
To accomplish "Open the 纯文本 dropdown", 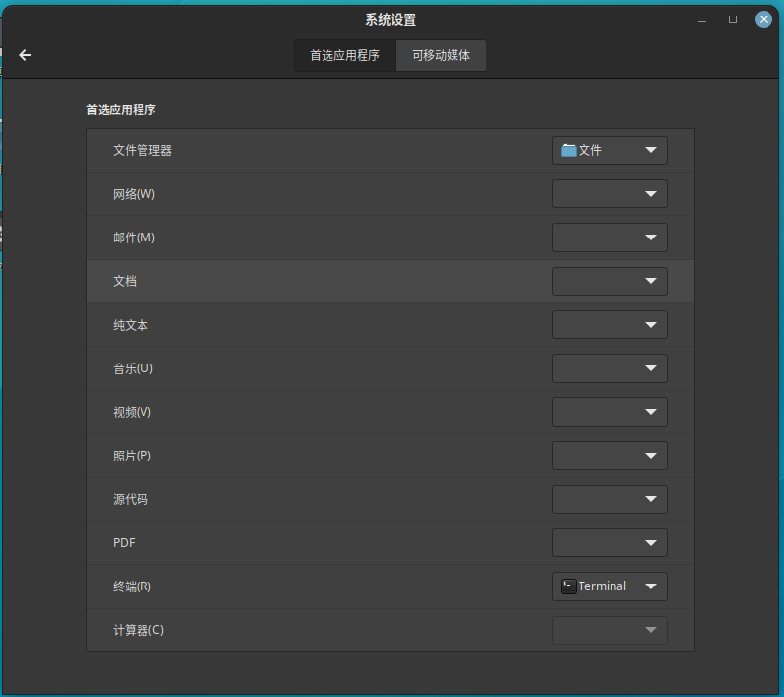I will click(x=610, y=325).
